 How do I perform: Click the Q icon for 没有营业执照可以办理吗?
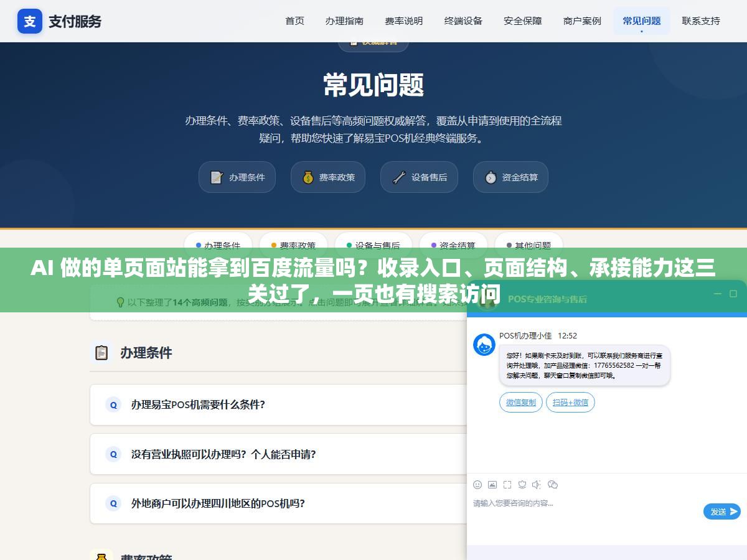[113, 454]
